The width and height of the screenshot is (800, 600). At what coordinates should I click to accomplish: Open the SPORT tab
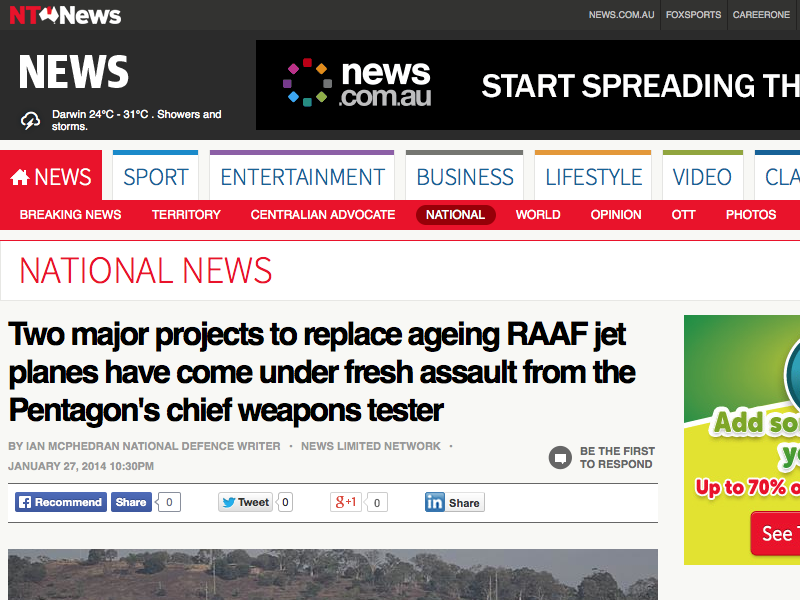click(156, 177)
